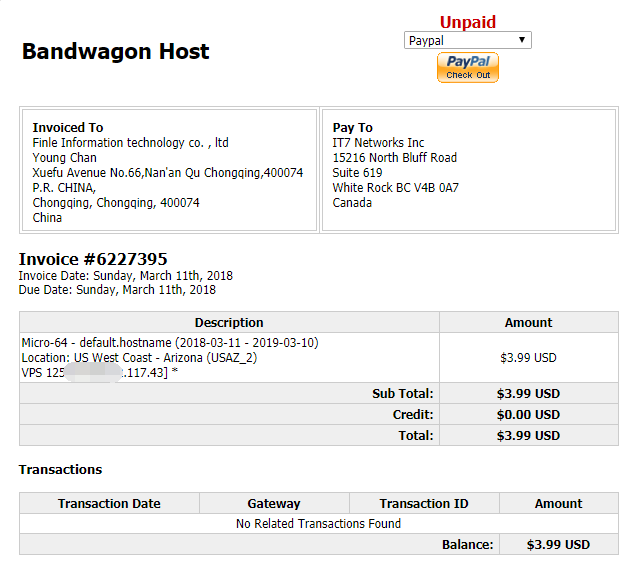Click the Amount header in invoice table

[528, 322]
